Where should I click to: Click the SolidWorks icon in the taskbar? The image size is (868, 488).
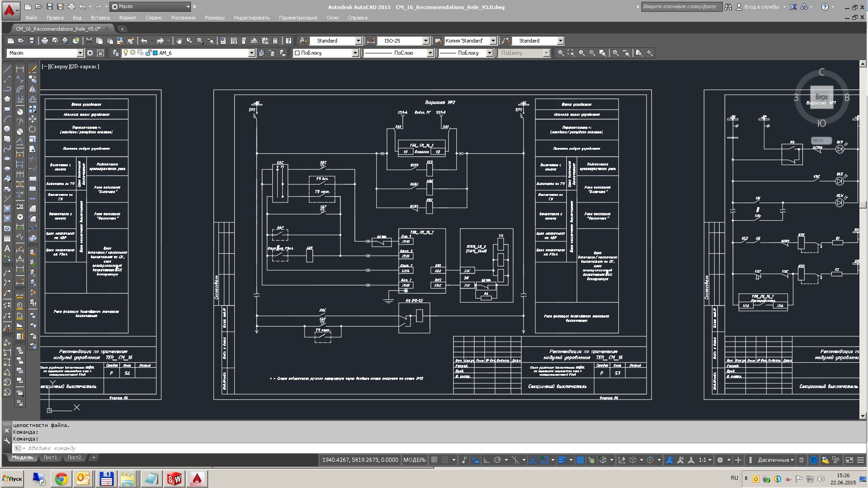click(x=174, y=479)
